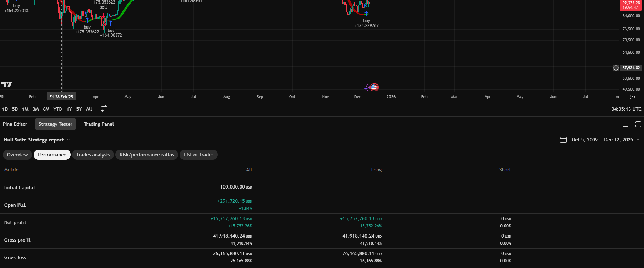Viewport: 644px width, 268px height.
Task: Click the Open P&L row label
Action: tap(15, 205)
